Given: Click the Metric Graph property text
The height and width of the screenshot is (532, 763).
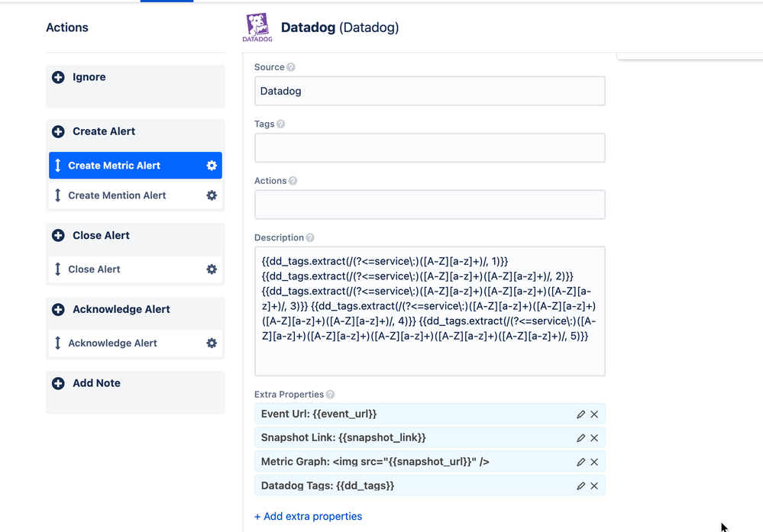Looking at the screenshot, I should point(375,462).
